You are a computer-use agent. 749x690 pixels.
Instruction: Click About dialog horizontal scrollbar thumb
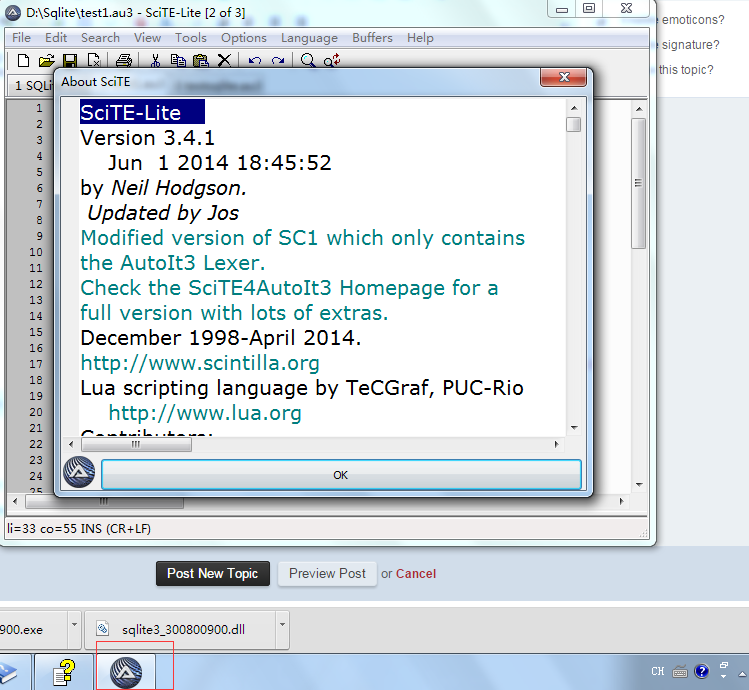coord(136,444)
